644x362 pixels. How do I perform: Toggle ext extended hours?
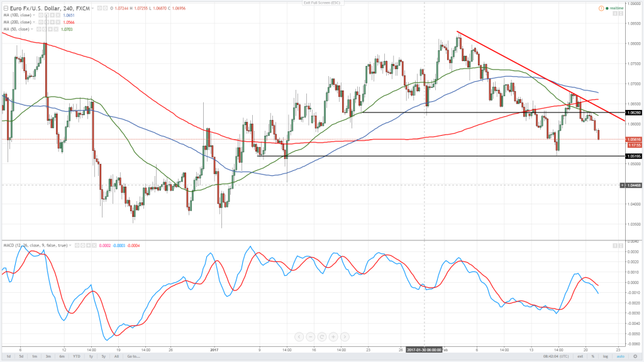(580, 356)
